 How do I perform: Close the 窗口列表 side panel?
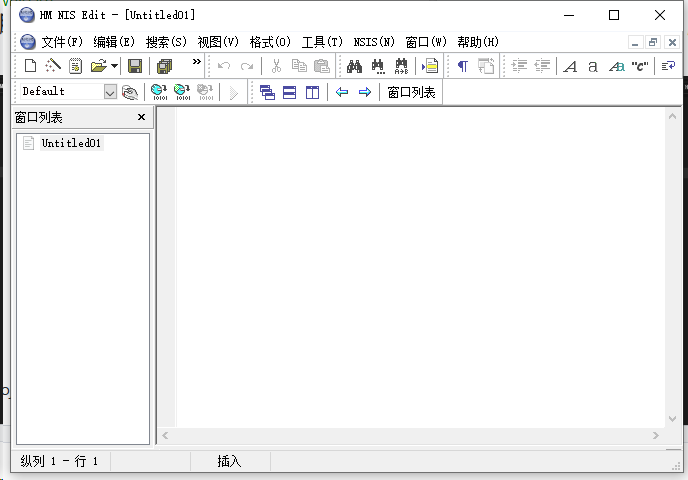click(141, 117)
